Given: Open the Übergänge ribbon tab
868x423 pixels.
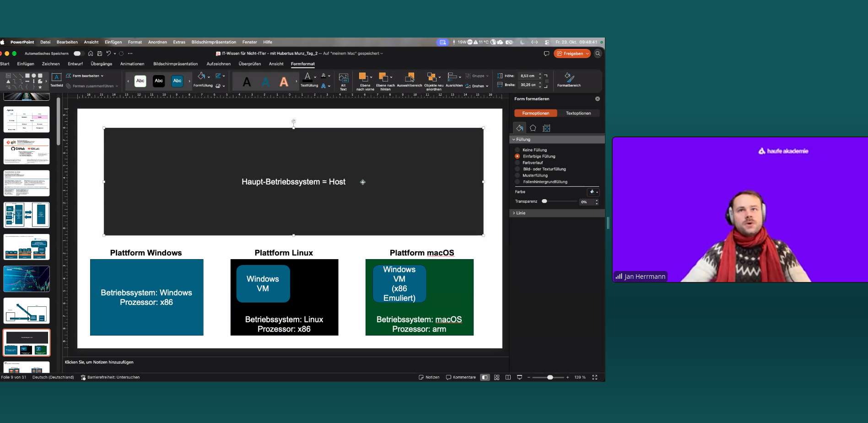Looking at the screenshot, I should pos(102,64).
